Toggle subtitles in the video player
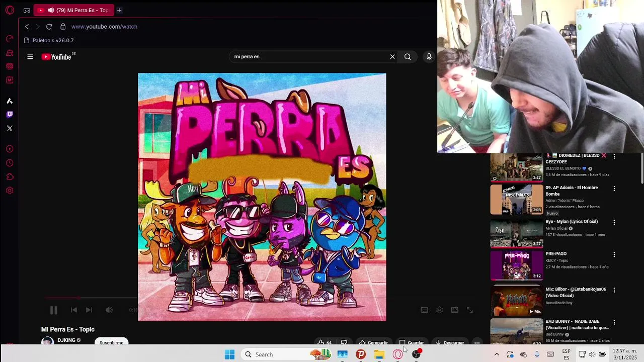 click(424, 310)
